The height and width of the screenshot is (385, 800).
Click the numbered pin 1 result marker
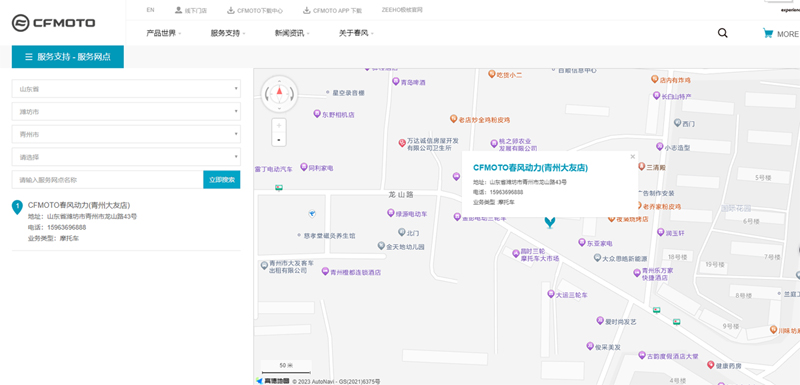(17, 207)
